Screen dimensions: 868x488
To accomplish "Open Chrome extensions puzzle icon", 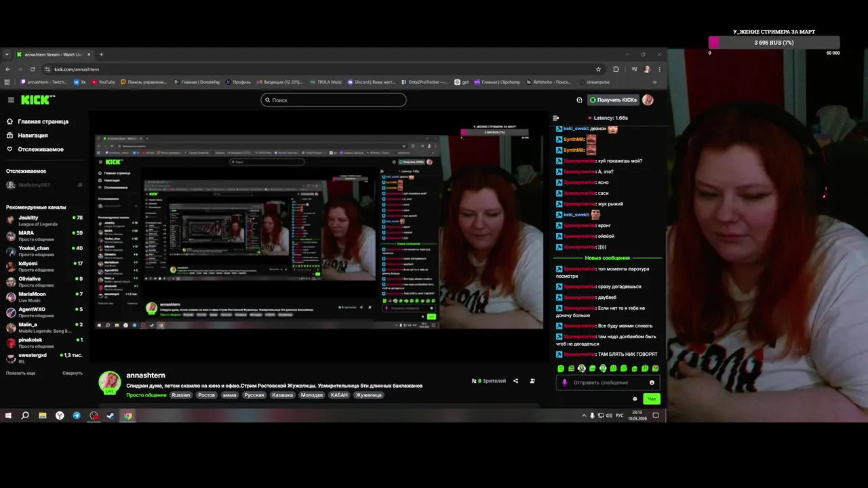I will point(616,69).
